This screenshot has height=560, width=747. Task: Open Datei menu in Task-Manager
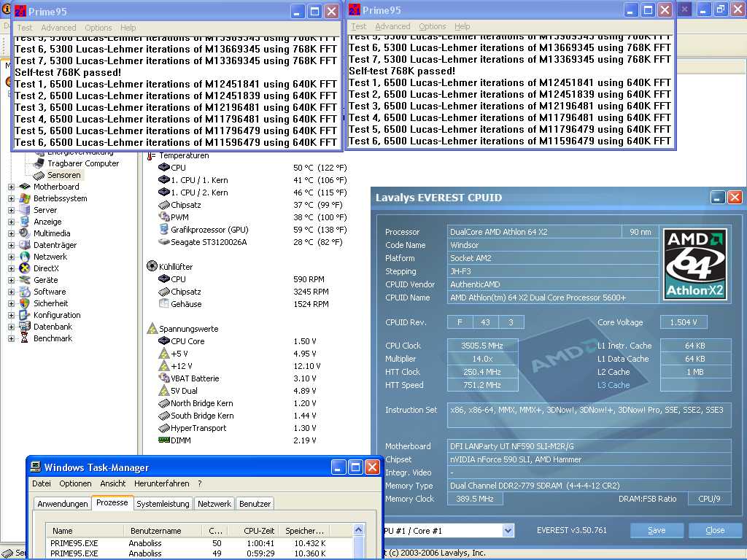[42, 483]
